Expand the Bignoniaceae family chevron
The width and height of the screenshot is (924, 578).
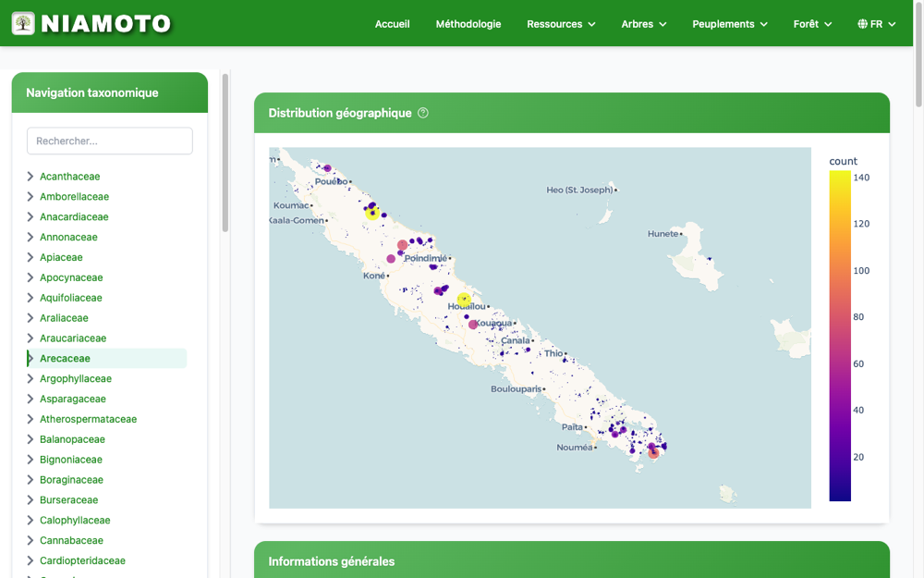pos(30,460)
